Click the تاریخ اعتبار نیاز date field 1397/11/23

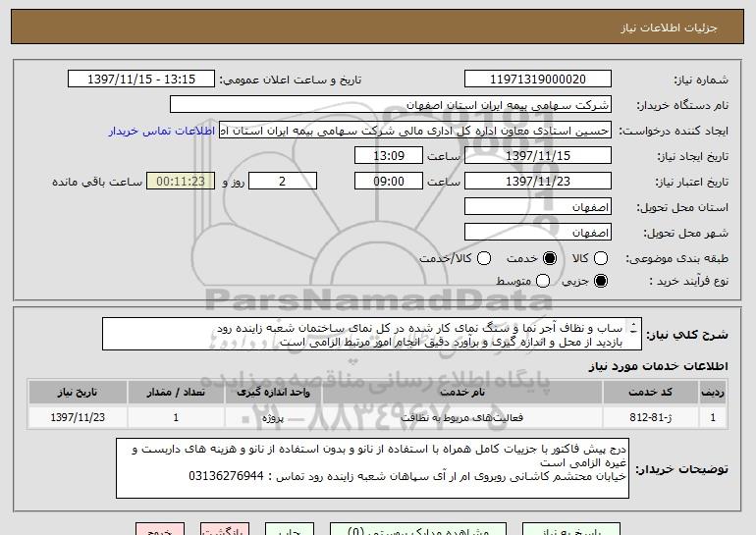538,182
